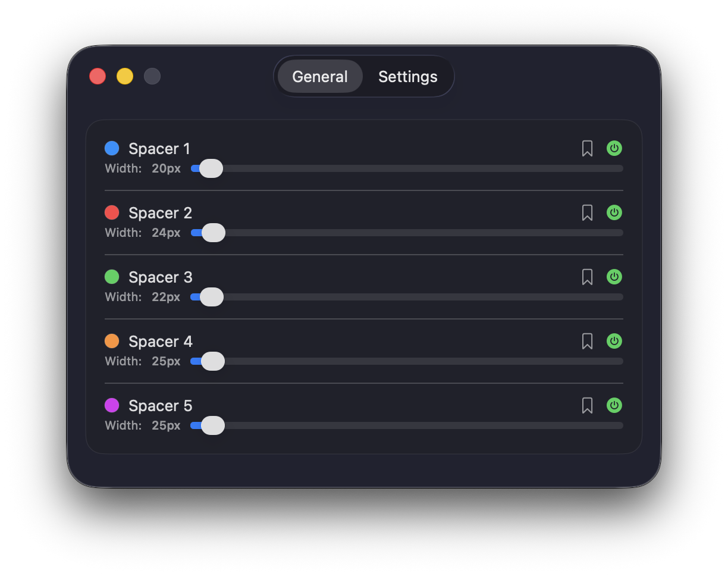This screenshot has width=728, height=576.
Task: Click the Spacer 1 width slider track
Action: point(416,168)
